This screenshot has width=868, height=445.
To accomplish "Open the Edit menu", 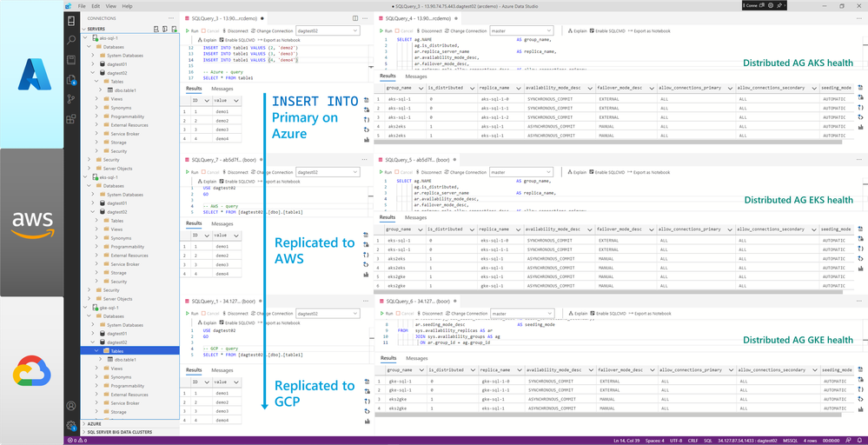I will click(96, 6).
